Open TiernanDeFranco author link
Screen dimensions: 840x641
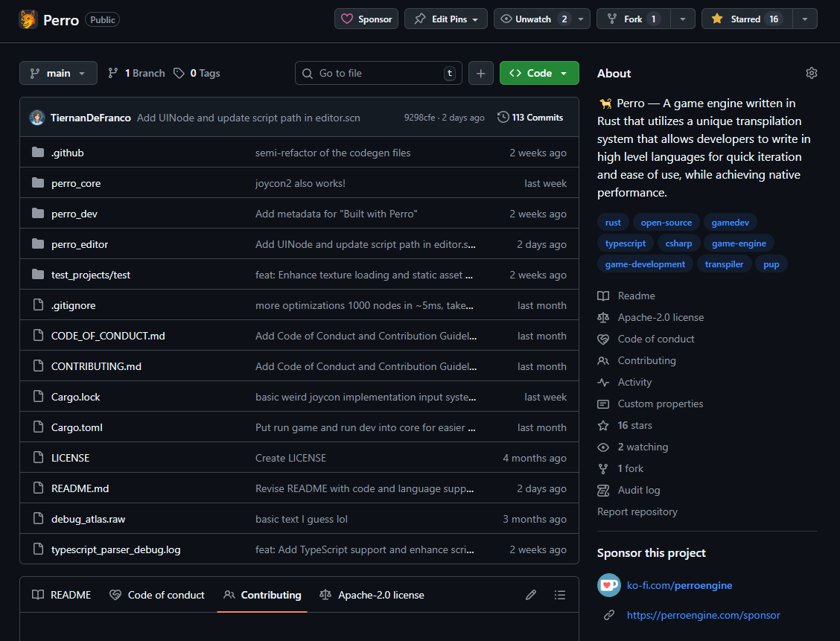[x=91, y=118]
